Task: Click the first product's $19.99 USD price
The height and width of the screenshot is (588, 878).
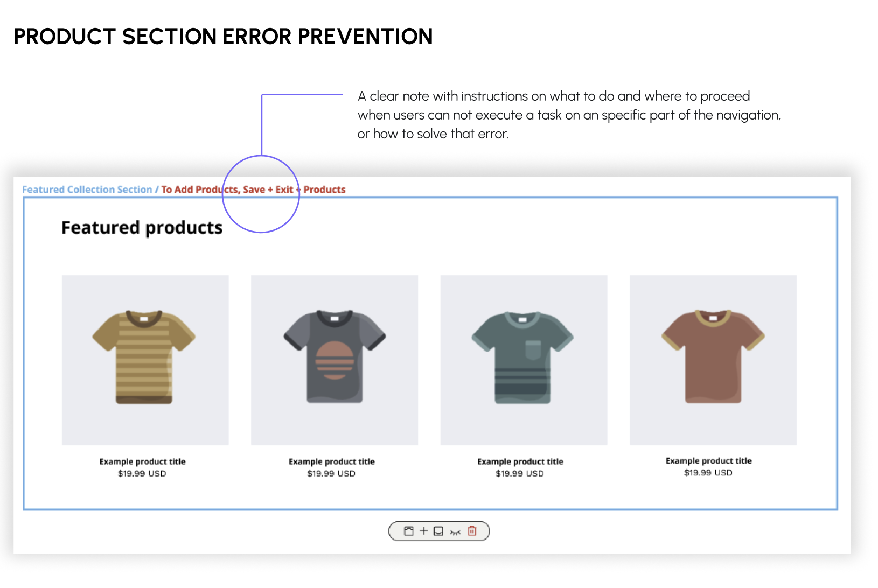Action: tap(142, 473)
